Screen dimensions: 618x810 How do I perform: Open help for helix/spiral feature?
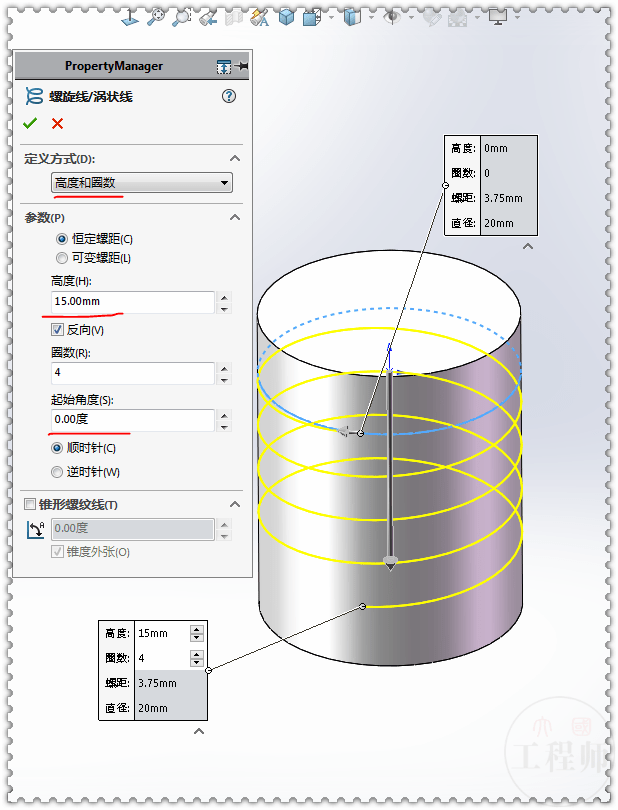(228, 96)
